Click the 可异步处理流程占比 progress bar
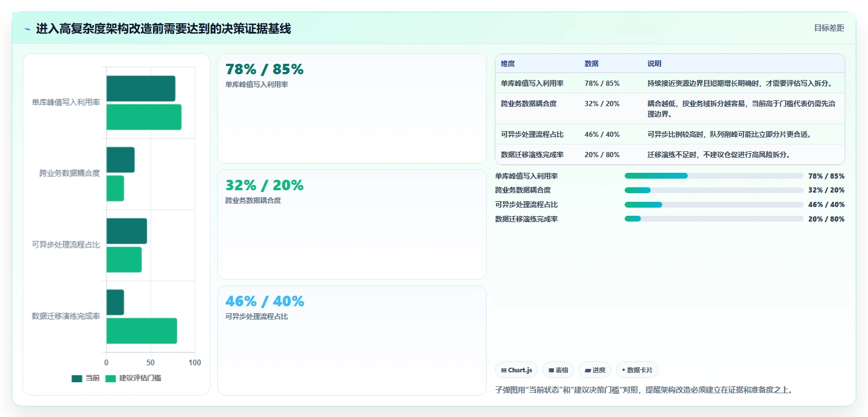Viewport: 868px width, 417px height. 714,205
